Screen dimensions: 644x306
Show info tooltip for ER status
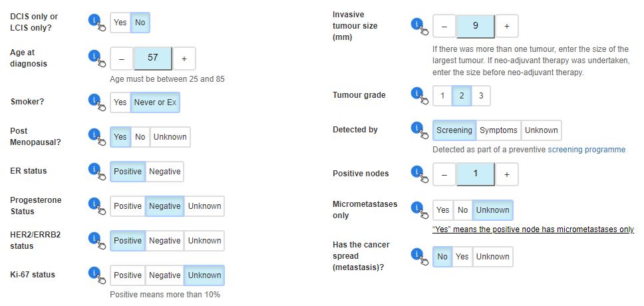pyautogui.click(x=97, y=171)
